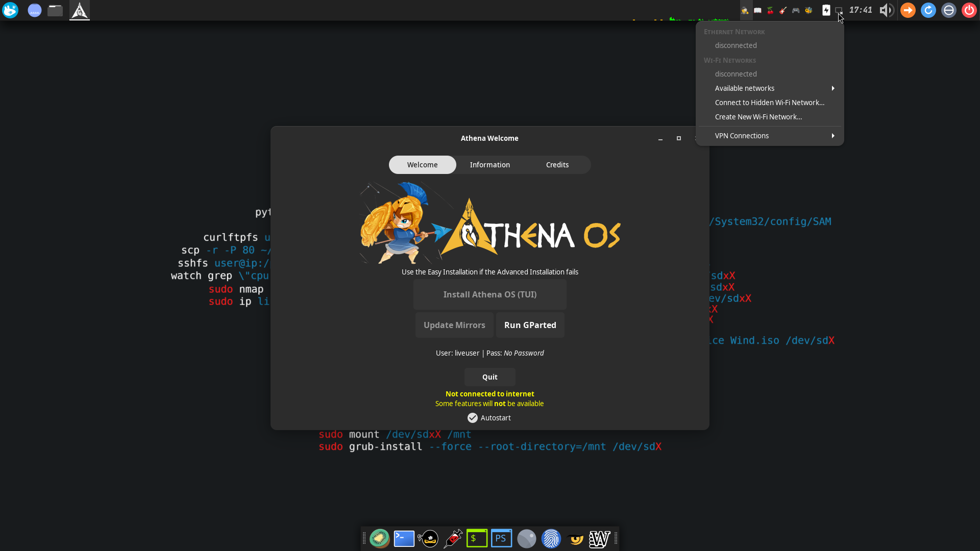Viewport: 980px width, 551px height.
Task: Click the orange arrow logout button
Action: [908, 10]
